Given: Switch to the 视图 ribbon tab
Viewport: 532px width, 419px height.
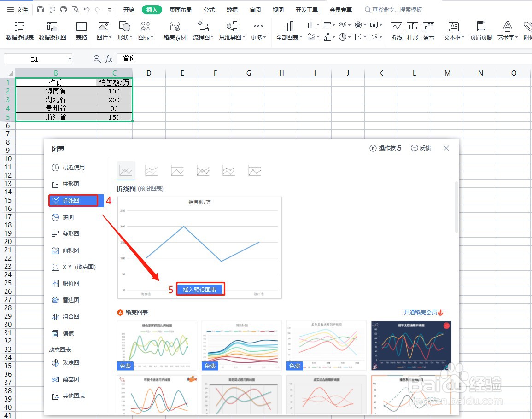Looking at the screenshot, I should click(x=278, y=10).
